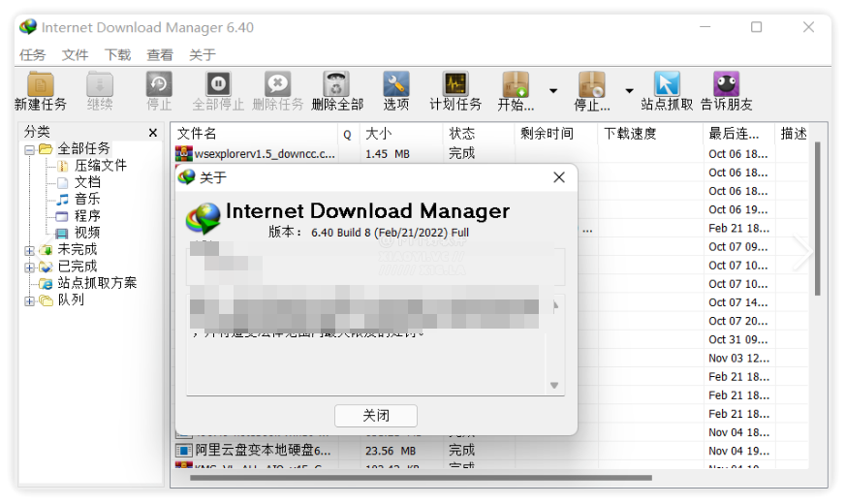The width and height of the screenshot is (846, 504).
Task: Open dropdown arrow next to 开始...
Action: 553,91
